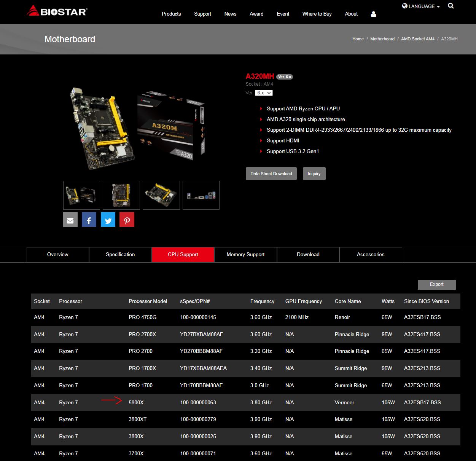Screen dimensions: 476x461
Task: Open the Where to Buy menu
Action: [317, 14]
